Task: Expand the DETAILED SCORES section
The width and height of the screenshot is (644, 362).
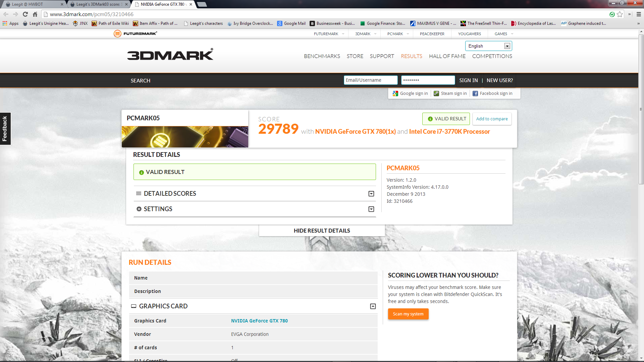Action: 371,194
